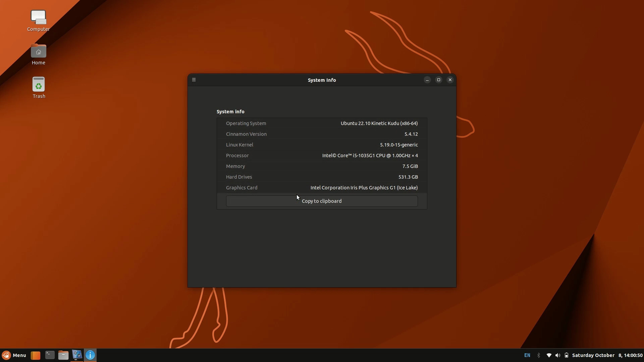Click the Operating System info row
644x362 pixels.
point(322,123)
